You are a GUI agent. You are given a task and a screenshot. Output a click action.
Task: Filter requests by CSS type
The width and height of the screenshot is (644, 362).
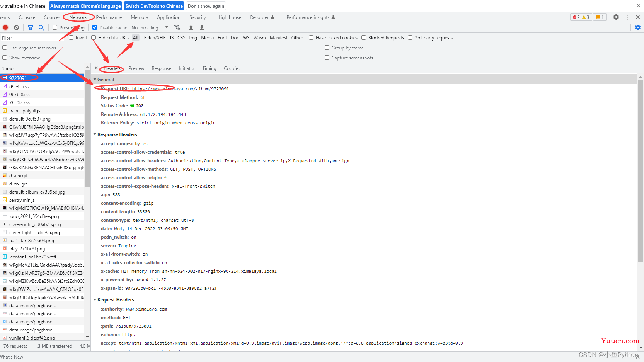(181, 37)
